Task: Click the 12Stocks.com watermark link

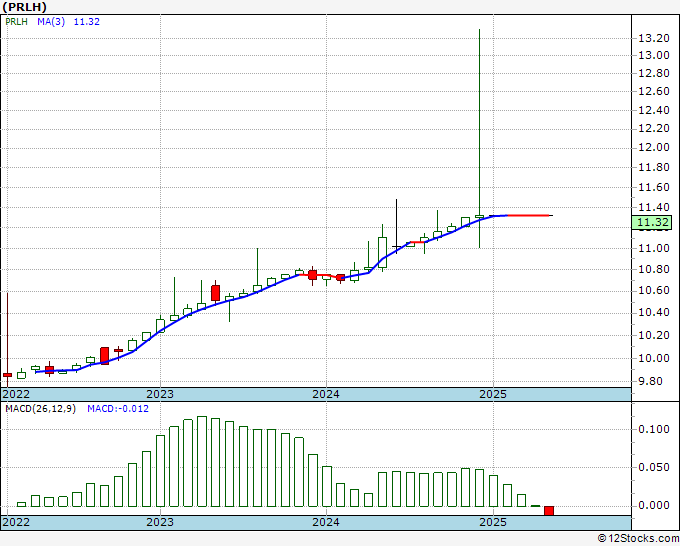Action: (x=638, y=538)
